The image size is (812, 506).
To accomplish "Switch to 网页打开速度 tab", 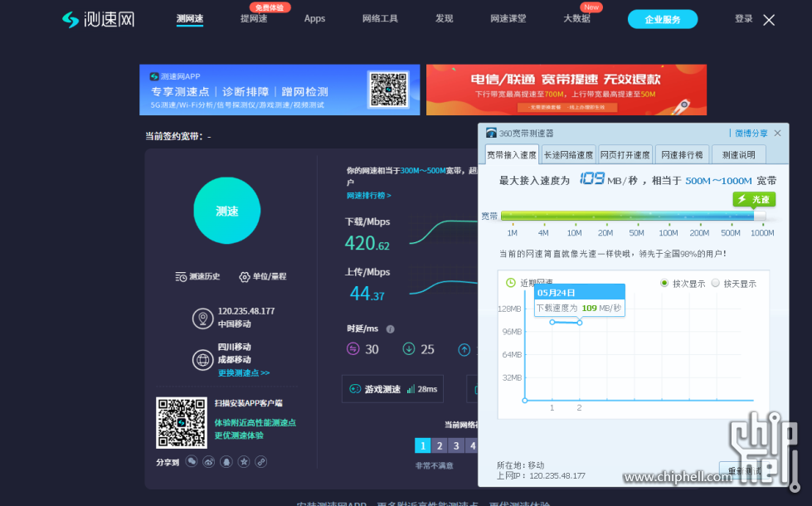I will coord(625,155).
